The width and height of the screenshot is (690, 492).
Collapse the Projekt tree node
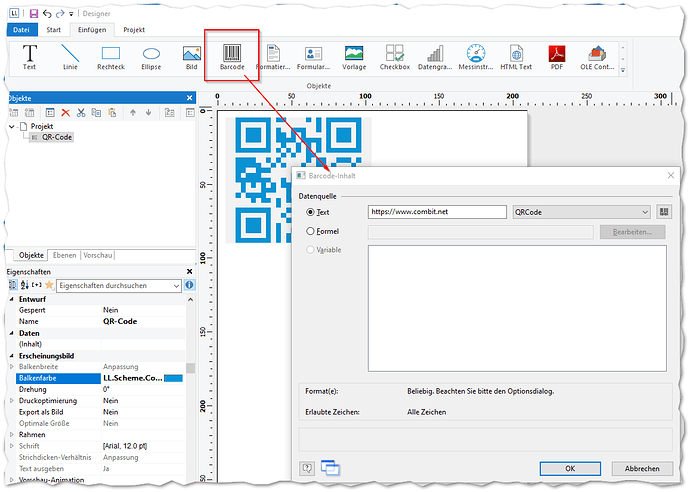pos(12,126)
